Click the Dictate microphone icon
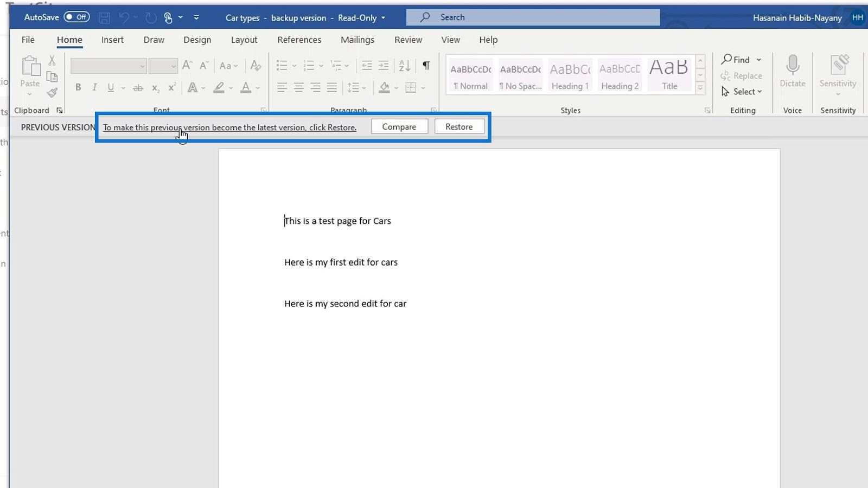Image resolution: width=868 pixels, height=488 pixels. (792, 66)
